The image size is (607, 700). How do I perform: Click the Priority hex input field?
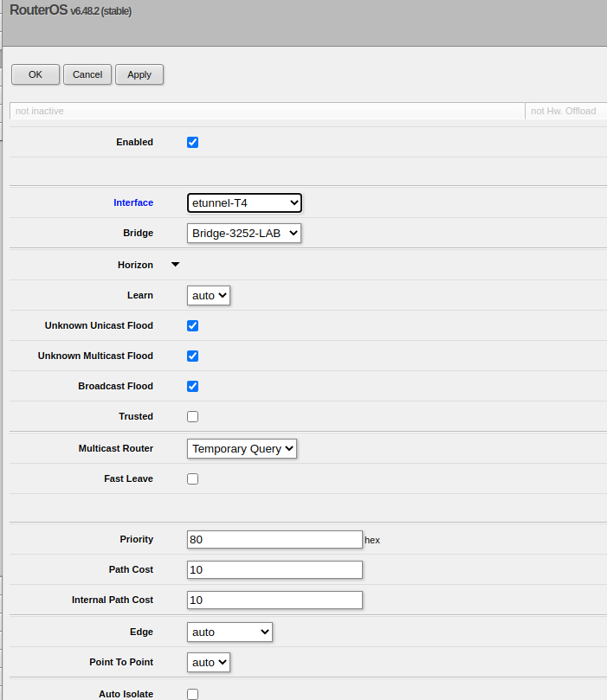point(274,539)
